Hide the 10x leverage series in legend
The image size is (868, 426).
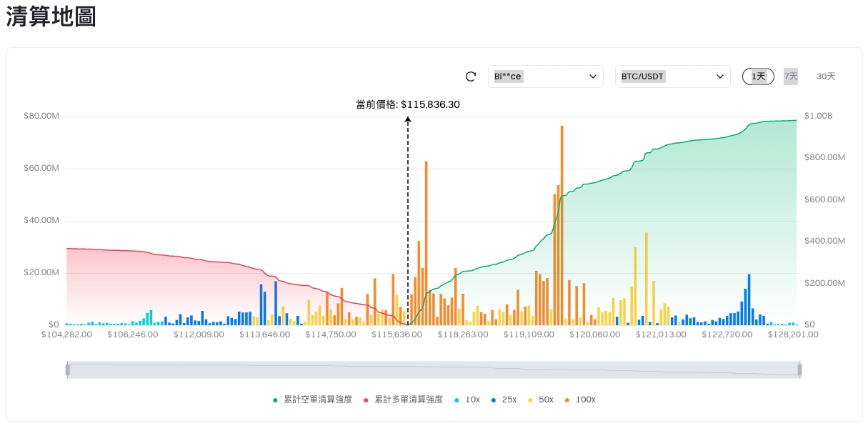coord(467,400)
